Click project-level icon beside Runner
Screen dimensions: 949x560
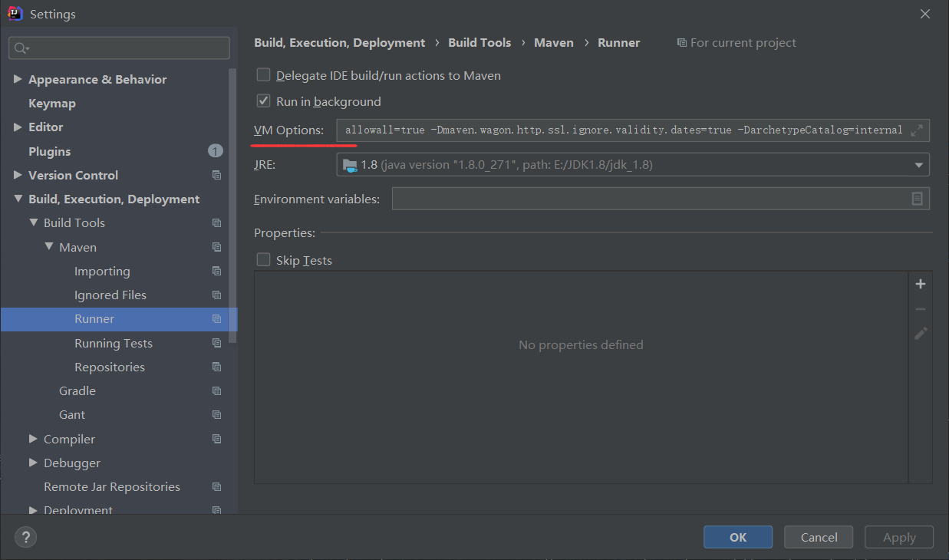point(216,319)
